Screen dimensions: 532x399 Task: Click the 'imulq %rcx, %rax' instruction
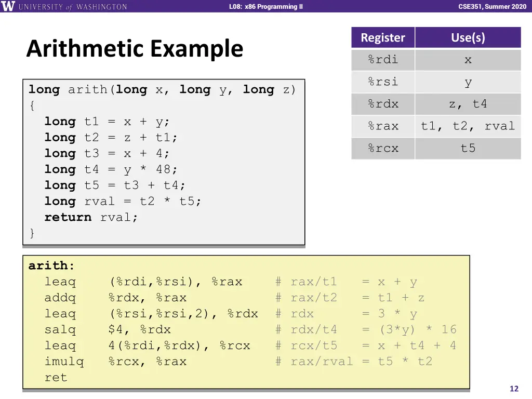(x=115, y=362)
